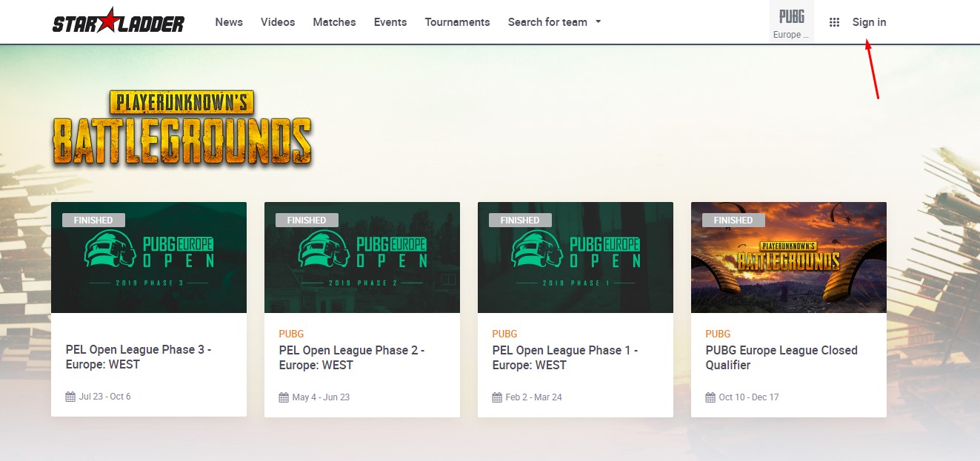Open the apps grid icon
The width and height of the screenshot is (980, 461).
tap(834, 22)
